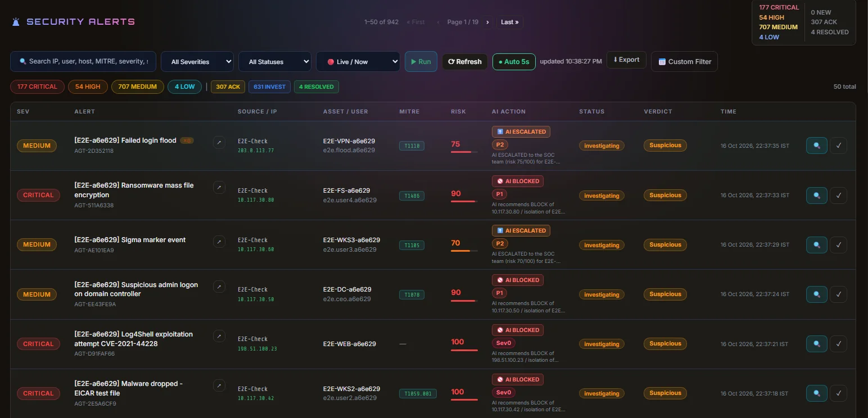Expand the All Statuses dropdown
The image size is (868, 418).
pyautogui.click(x=275, y=62)
